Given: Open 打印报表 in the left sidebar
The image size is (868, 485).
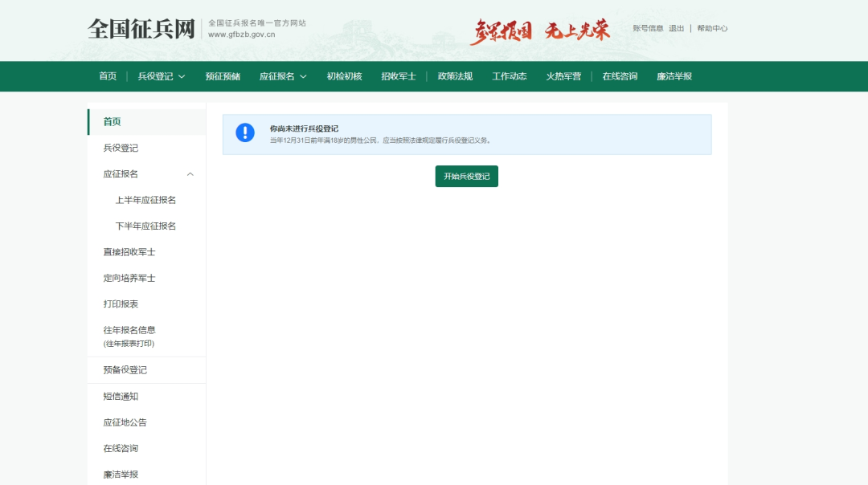Looking at the screenshot, I should point(121,304).
